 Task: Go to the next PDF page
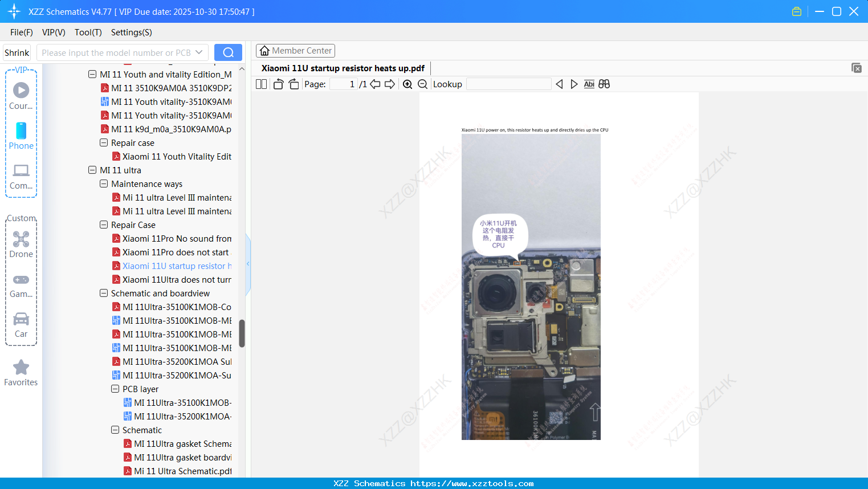coord(390,84)
